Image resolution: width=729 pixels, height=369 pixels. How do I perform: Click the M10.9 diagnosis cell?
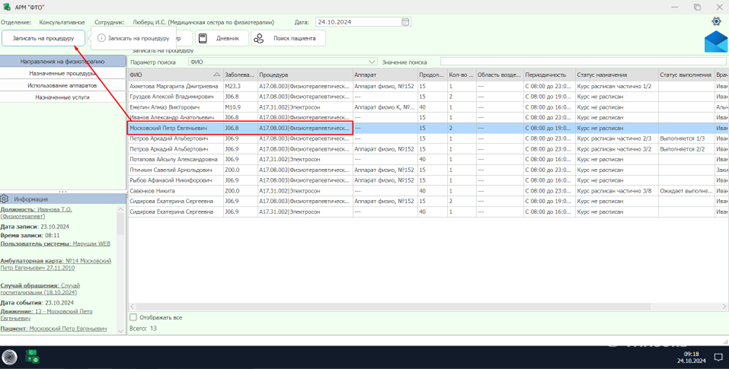coord(240,107)
